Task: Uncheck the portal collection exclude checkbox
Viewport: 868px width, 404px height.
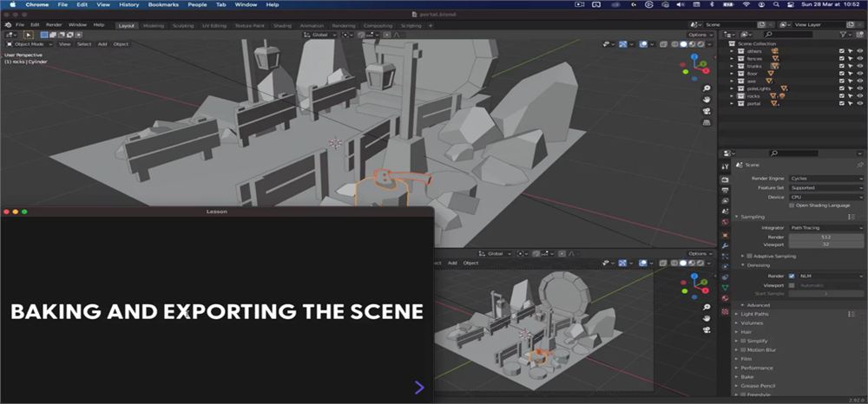Action: (842, 103)
